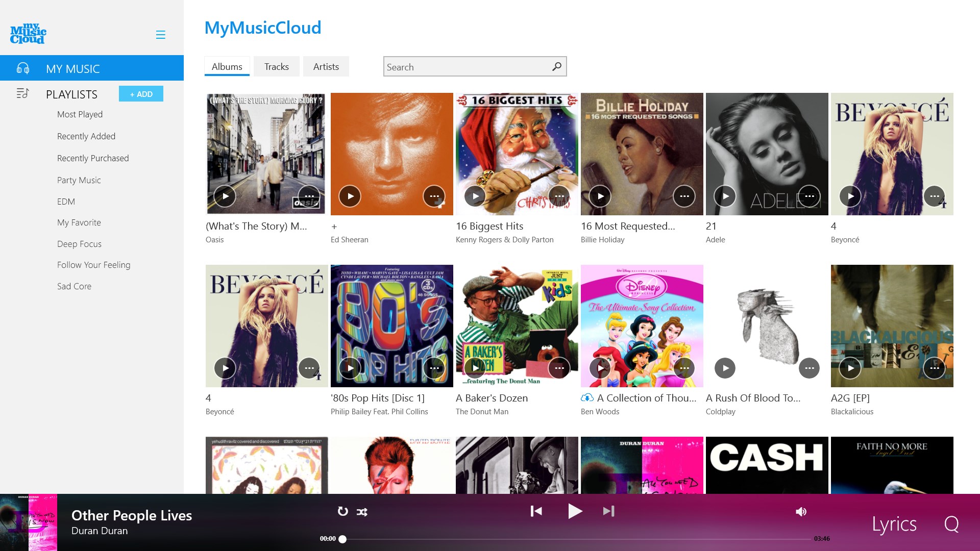Screen dimensions: 980x551
Task: Open the Sad Core playlist
Action: tap(74, 286)
